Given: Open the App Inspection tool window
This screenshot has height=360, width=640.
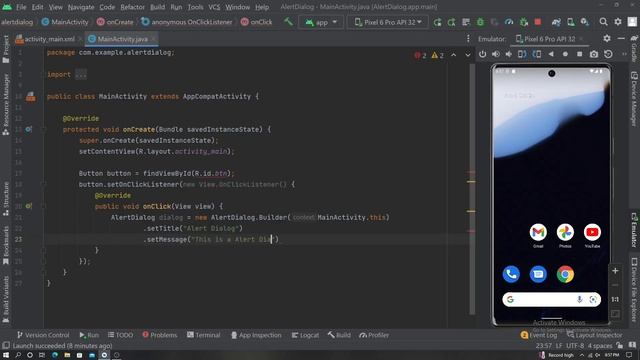Looking at the screenshot, I should 256,335.
